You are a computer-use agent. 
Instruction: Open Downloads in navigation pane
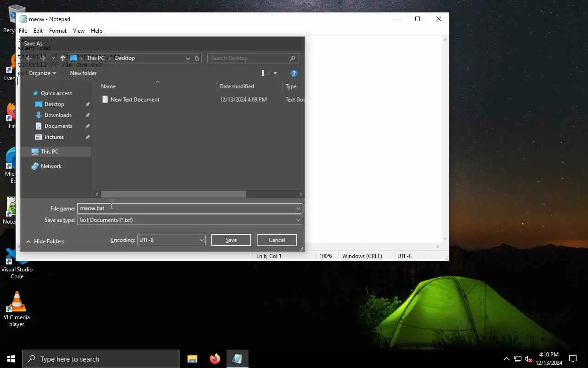click(57, 115)
